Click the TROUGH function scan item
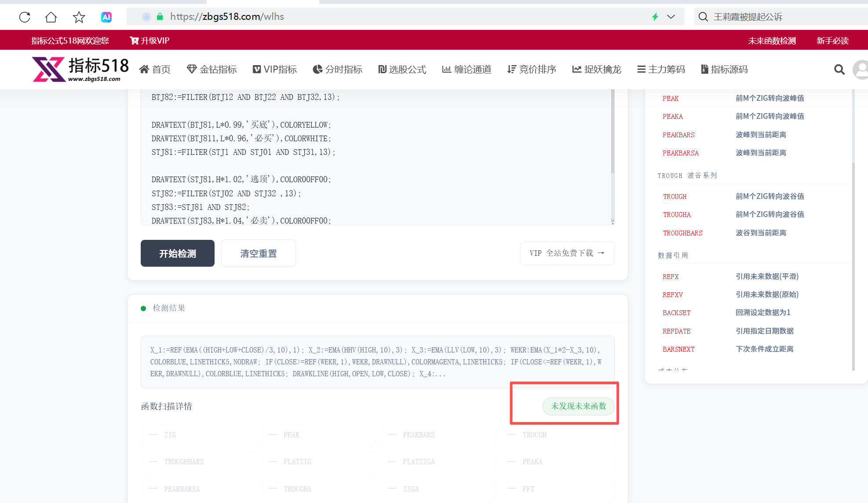 click(558, 435)
